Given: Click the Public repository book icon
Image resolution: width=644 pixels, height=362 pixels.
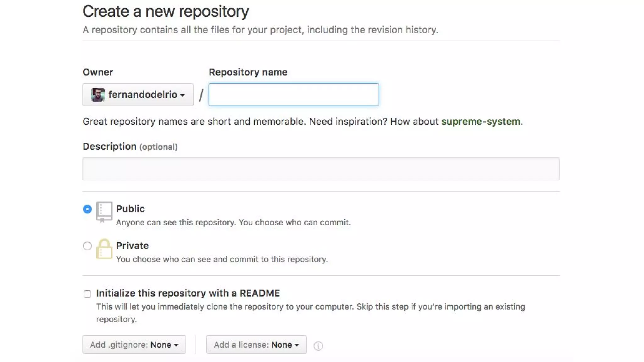Looking at the screenshot, I should pos(104,211).
